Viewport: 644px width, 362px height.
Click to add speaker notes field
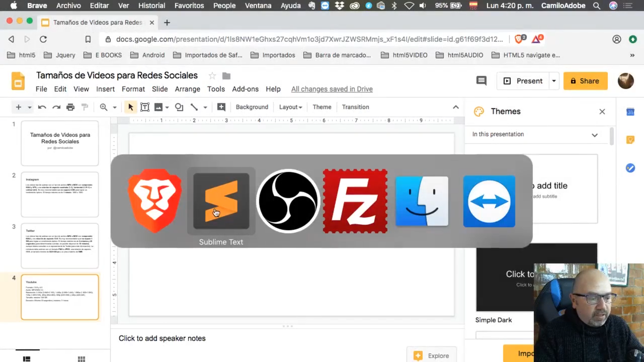point(287,338)
